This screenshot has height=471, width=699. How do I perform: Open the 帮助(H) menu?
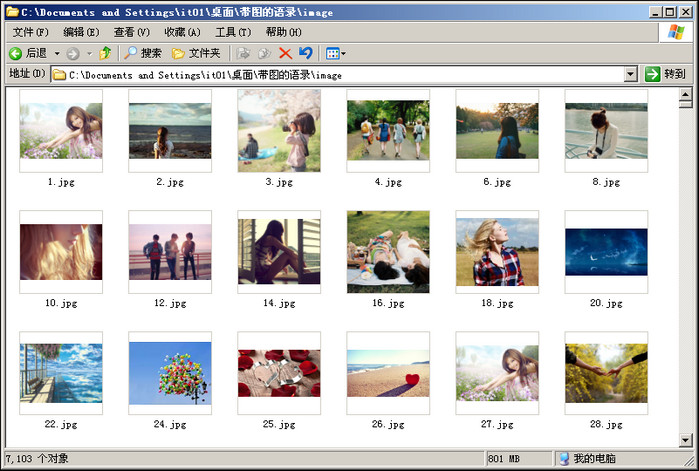(284, 32)
